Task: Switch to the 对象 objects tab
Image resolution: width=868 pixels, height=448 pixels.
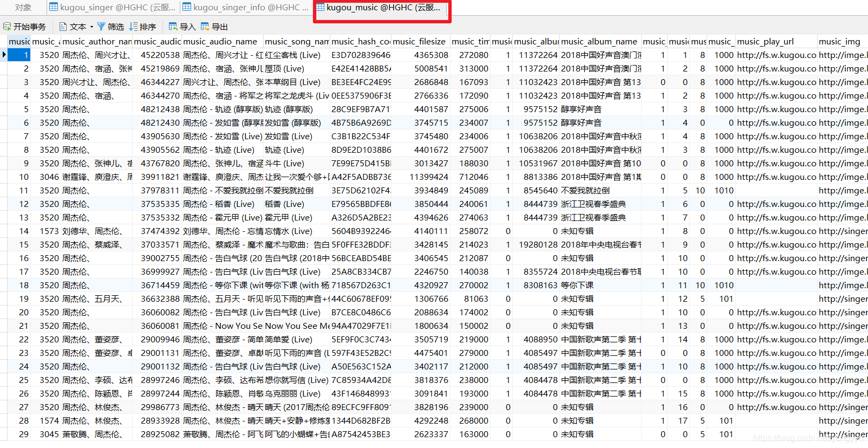Action: point(23,8)
